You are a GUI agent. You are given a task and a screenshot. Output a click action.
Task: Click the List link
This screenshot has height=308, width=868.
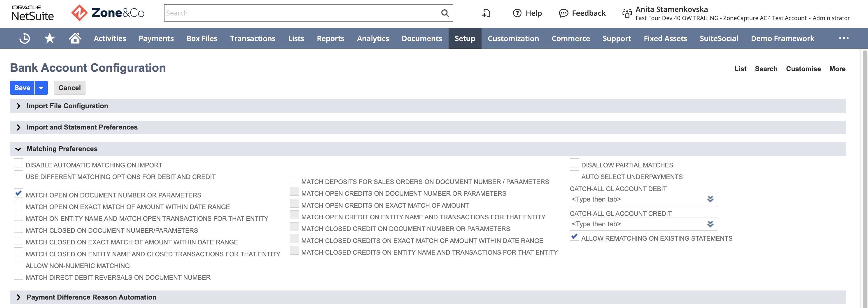click(x=740, y=69)
